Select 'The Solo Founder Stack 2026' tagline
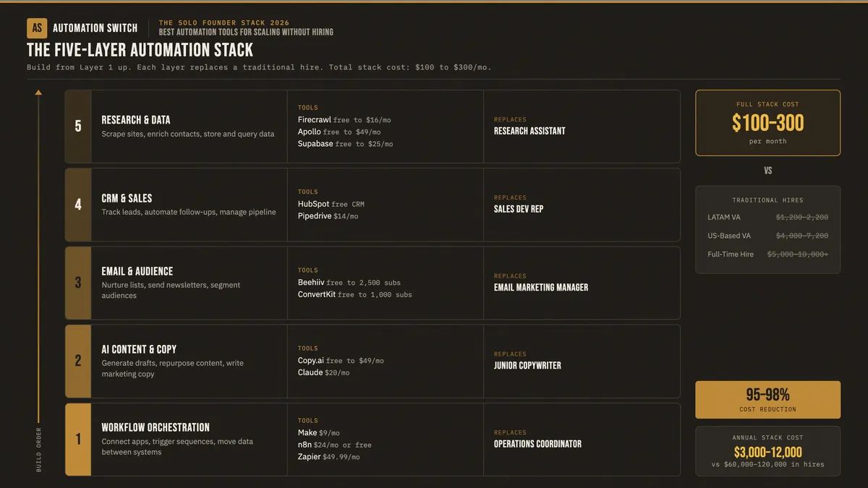Viewport: 868px width, 488px height. (x=224, y=23)
